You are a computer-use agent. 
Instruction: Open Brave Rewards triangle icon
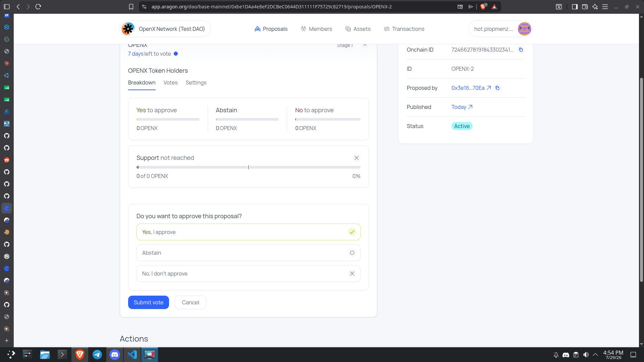click(494, 7)
